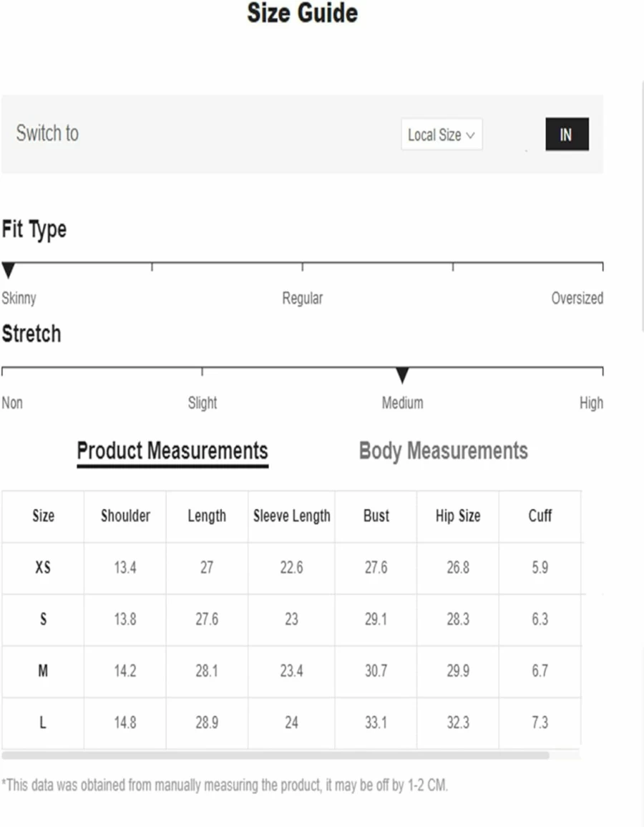Click the Regular fit label
The height and width of the screenshot is (827, 644).
pyautogui.click(x=303, y=298)
